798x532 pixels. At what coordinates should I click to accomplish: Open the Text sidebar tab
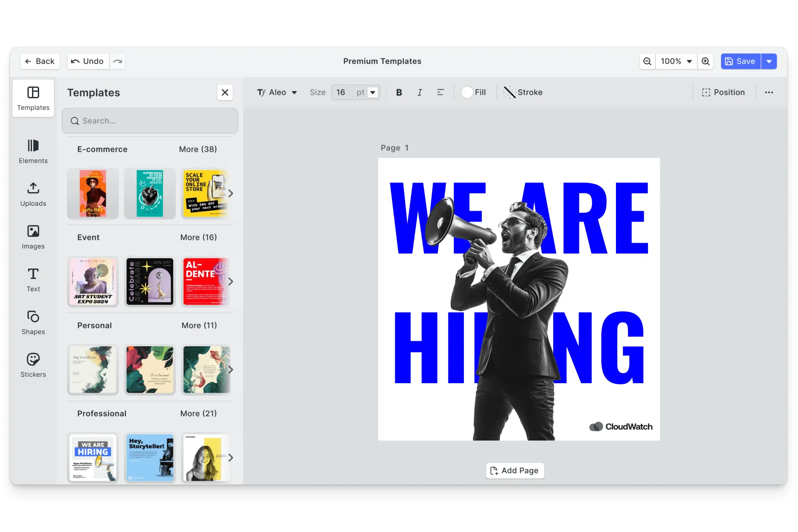point(33,280)
